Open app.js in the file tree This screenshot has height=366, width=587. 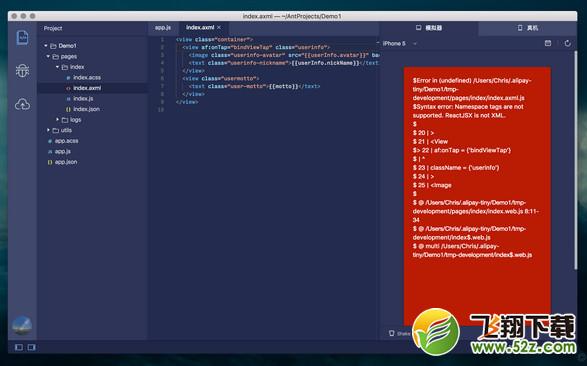click(x=63, y=151)
